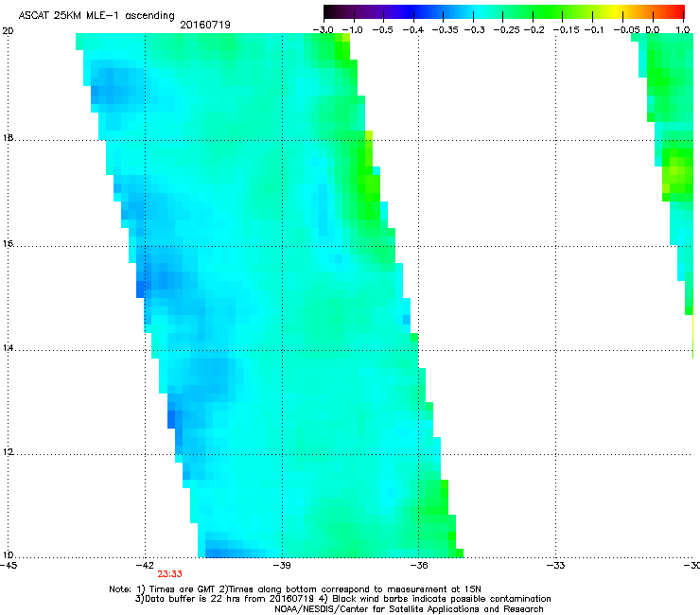Click the -0.25 colorbar tick label
Image resolution: width=700 pixels, height=615 pixels.
tap(507, 30)
